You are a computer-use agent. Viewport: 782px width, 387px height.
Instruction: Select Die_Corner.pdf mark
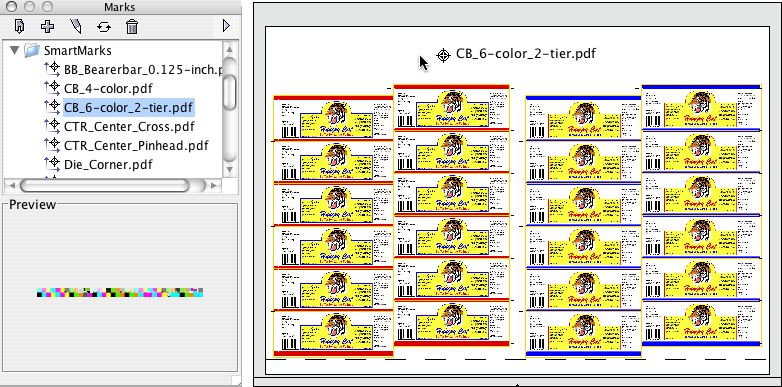pyautogui.click(x=108, y=164)
